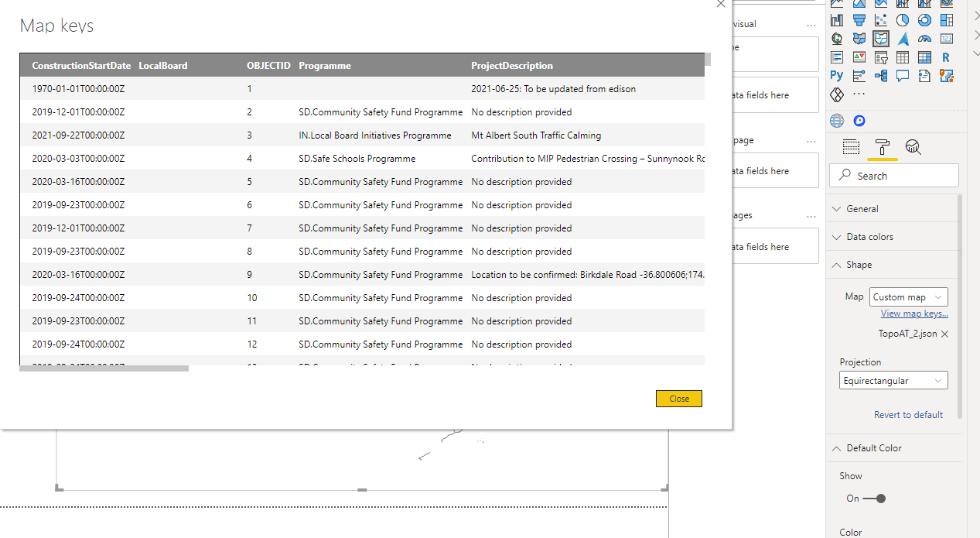Remove the TopoAT_2.json map file
The image size is (980, 538).
coord(944,334)
